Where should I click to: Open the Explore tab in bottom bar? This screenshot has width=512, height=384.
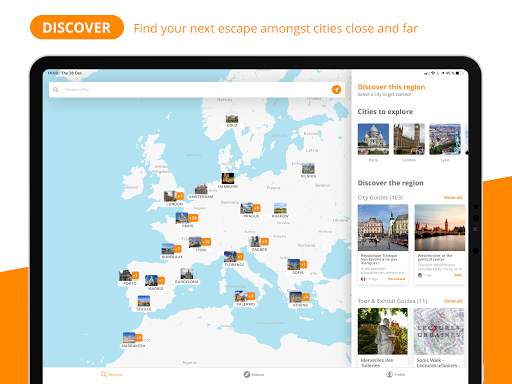(253, 374)
